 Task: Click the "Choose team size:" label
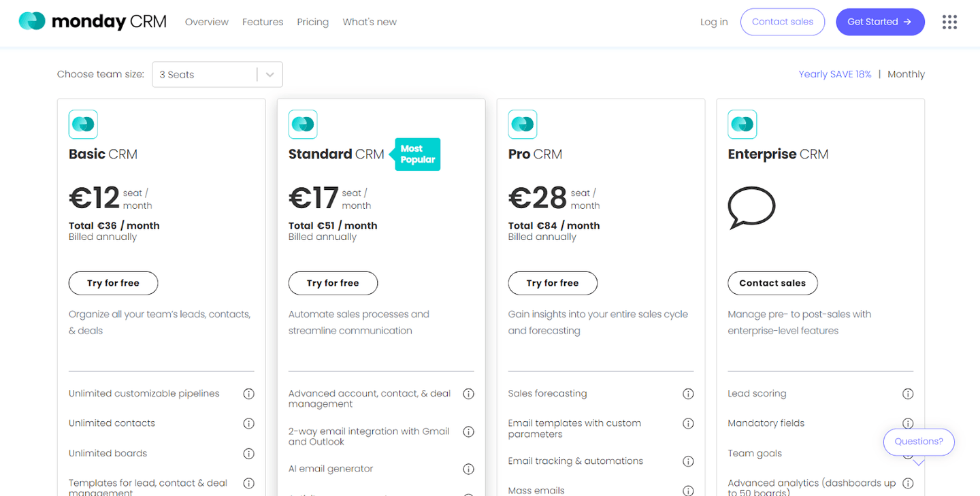(101, 74)
